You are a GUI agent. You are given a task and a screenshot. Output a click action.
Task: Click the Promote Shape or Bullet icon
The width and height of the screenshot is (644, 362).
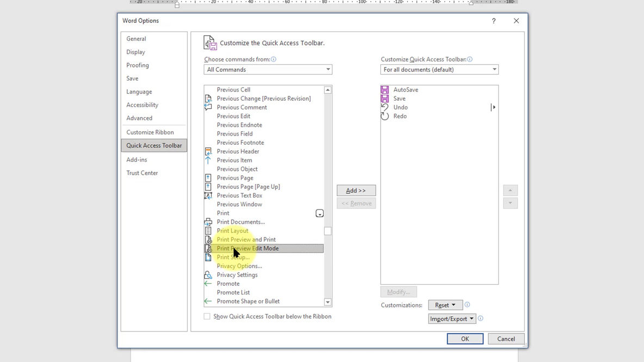pos(208,301)
